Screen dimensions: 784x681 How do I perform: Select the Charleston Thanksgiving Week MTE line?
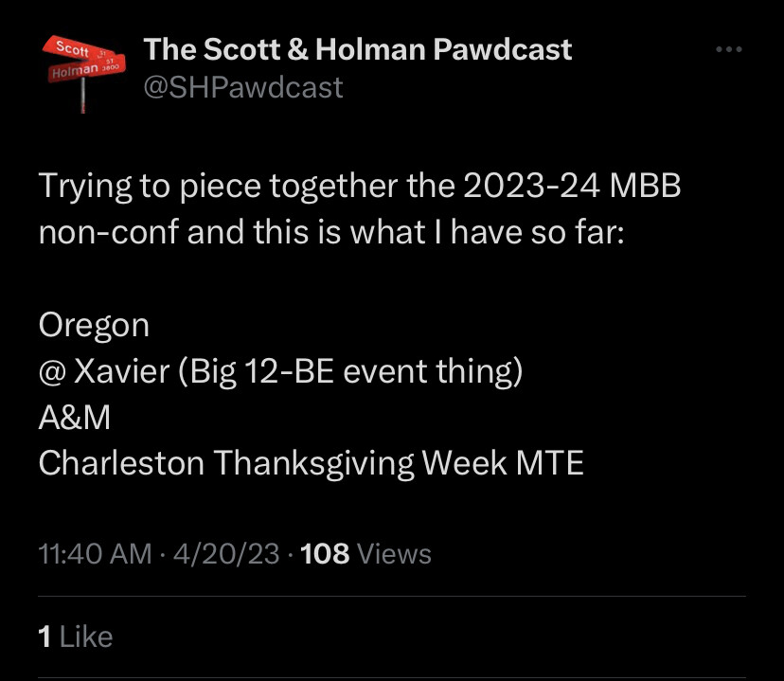311,463
